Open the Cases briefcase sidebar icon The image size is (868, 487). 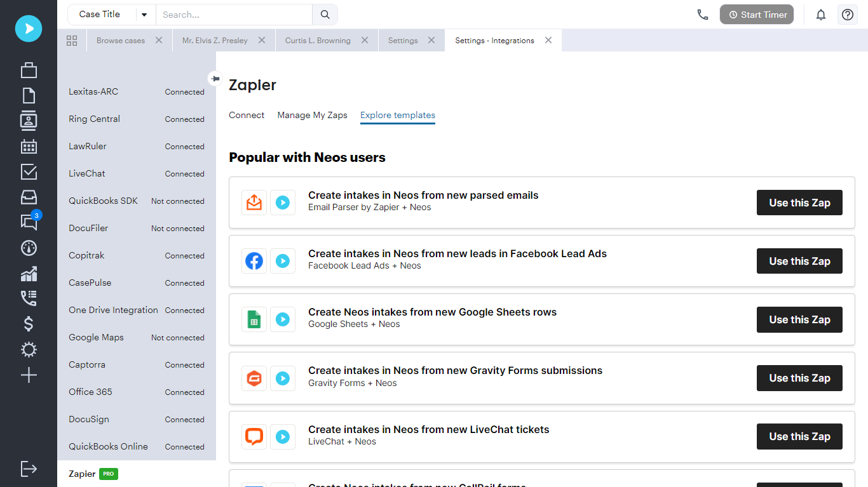click(29, 70)
